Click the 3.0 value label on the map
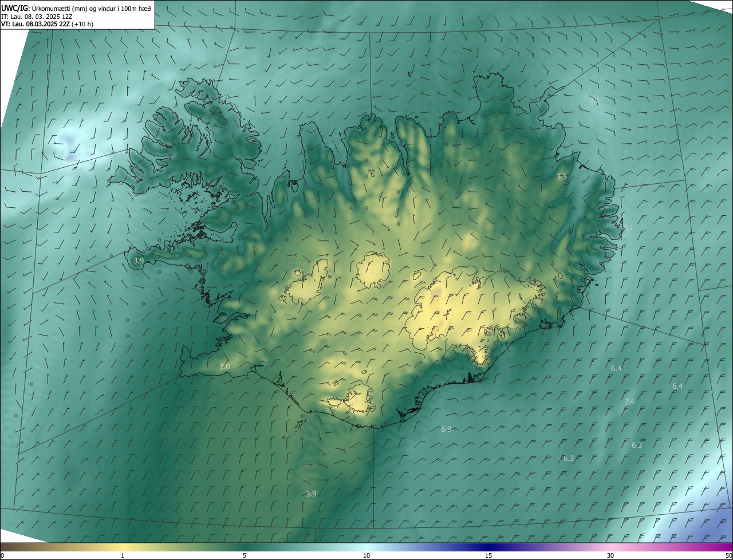This screenshot has width=733, height=560. point(224,366)
